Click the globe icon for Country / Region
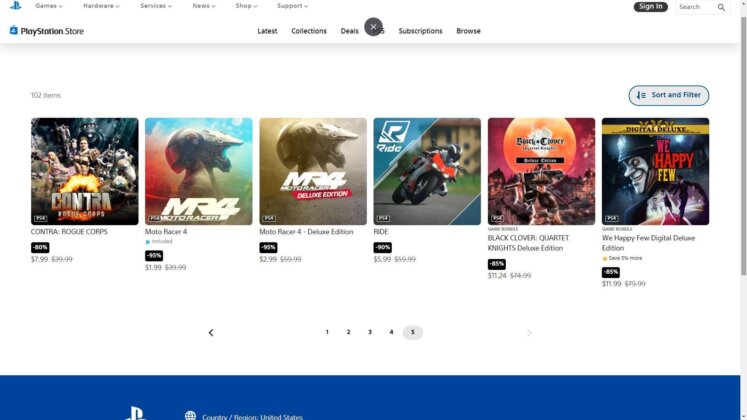Image resolution: width=747 pixels, height=420 pixels. 190,416
